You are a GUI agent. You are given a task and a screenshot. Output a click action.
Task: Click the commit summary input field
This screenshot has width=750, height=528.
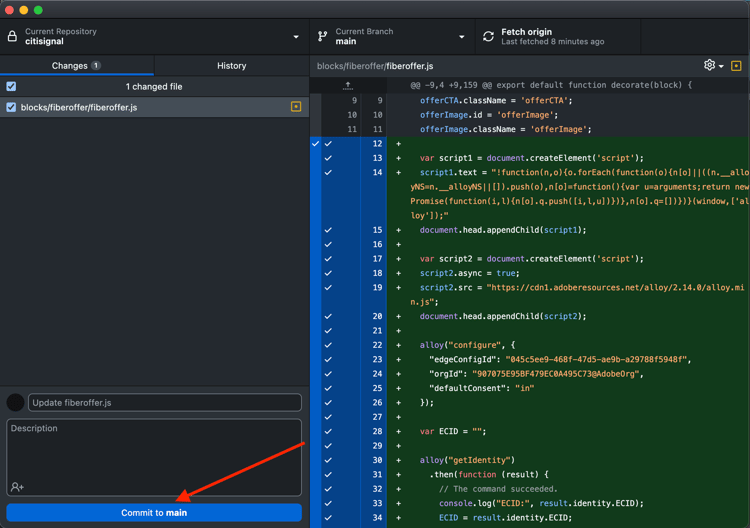click(x=164, y=402)
